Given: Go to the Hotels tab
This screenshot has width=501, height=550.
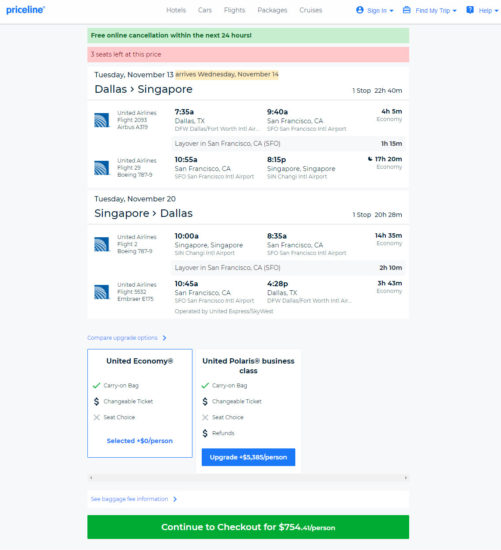Looking at the screenshot, I should (176, 10).
